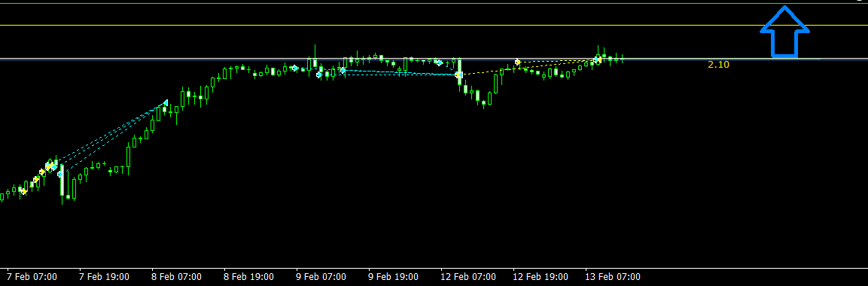Click the 13 Feb 07:00 time label
Viewport: 868px width, 286px height.
tap(613, 277)
